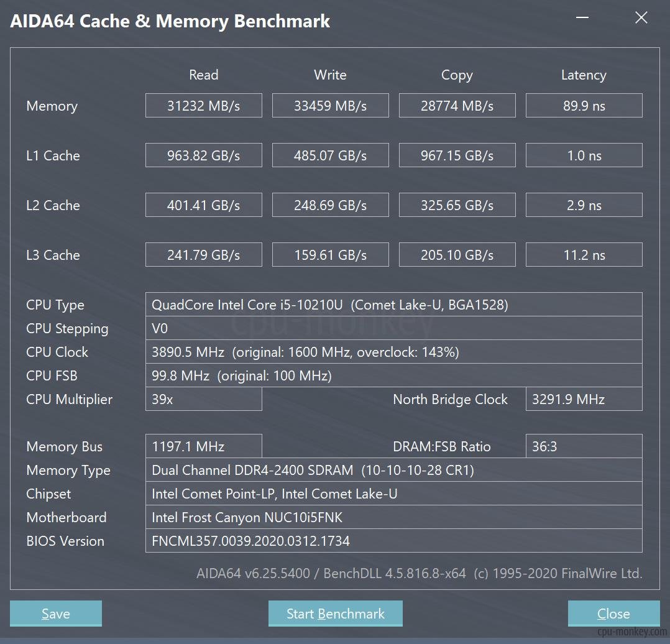Select L2 Cache Read 401.41 GB/s
670x644 pixels.
tap(203, 205)
